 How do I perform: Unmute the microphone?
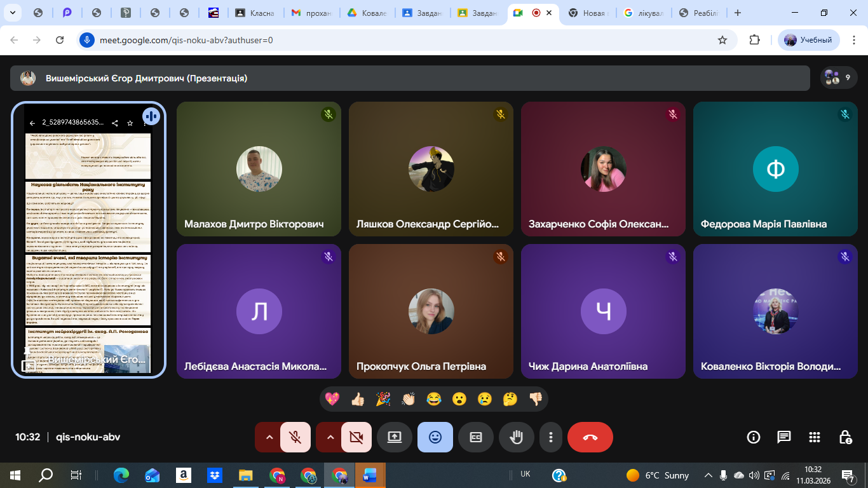(295, 437)
